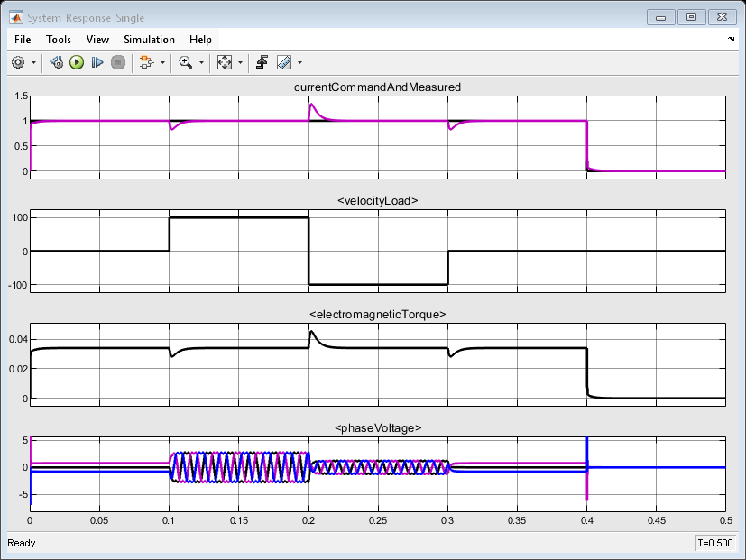Click the Triggers toolbar icon

point(262,62)
